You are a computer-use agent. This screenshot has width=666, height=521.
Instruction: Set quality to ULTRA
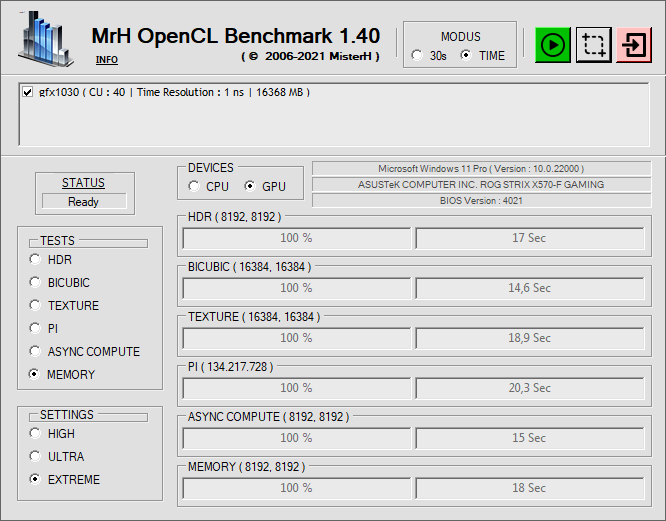click(x=35, y=456)
